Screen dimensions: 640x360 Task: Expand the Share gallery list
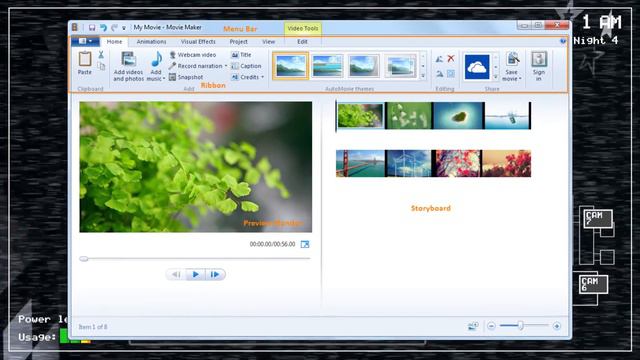496,76
